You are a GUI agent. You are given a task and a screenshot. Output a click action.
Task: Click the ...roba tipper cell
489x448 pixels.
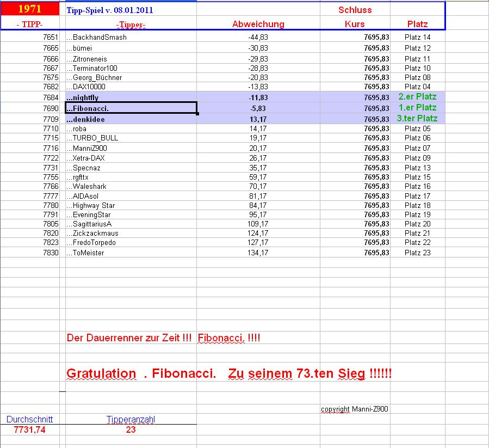pyautogui.click(x=131, y=128)
